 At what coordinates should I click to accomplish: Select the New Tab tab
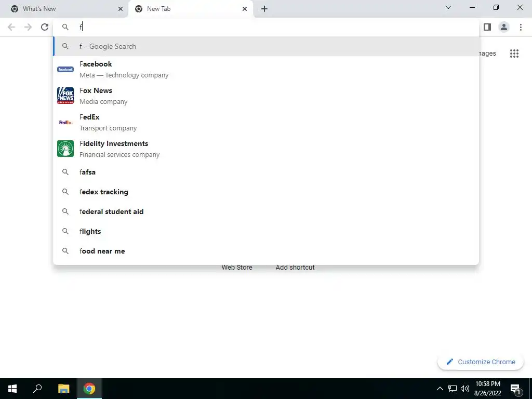tap(191, 9)
